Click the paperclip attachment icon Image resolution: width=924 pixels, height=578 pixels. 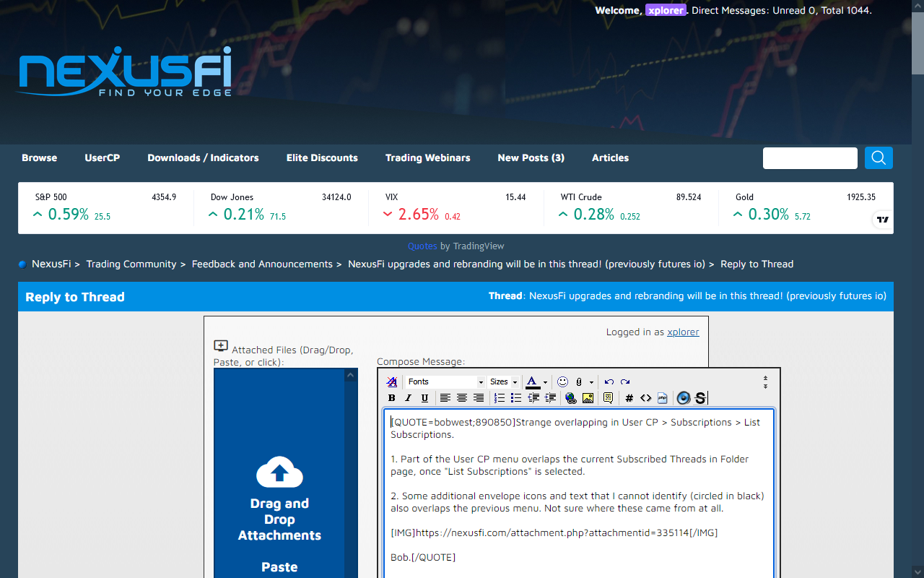579,382
